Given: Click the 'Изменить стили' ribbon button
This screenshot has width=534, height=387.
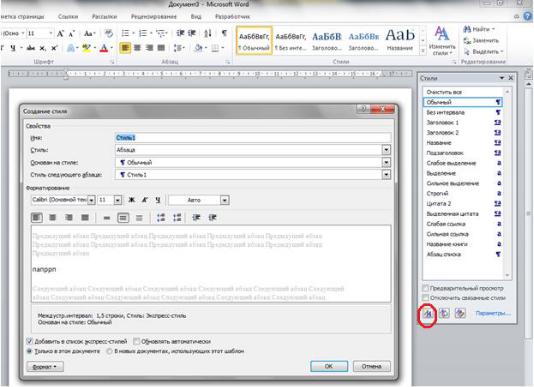Looking at the screenshot, I should coord(442,41).
